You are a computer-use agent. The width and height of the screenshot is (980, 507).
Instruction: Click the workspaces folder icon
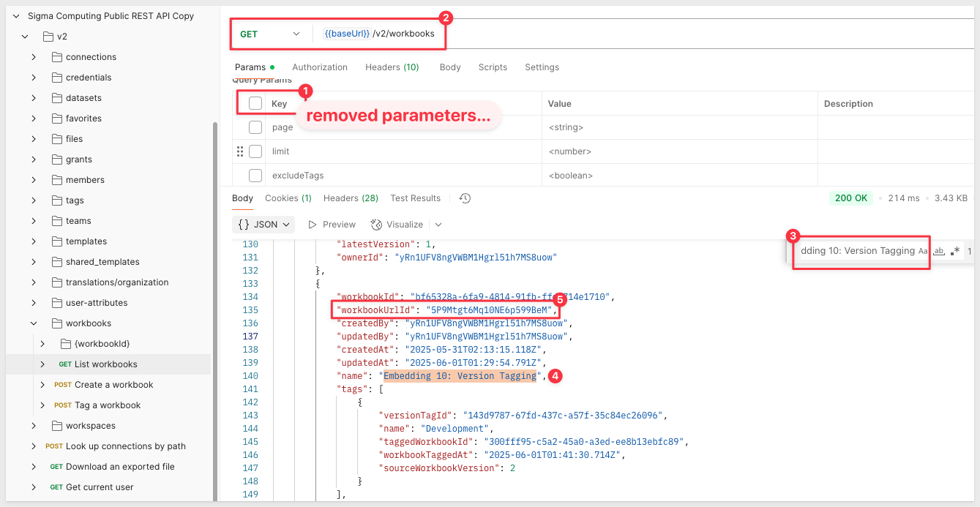tap(57, 426)
